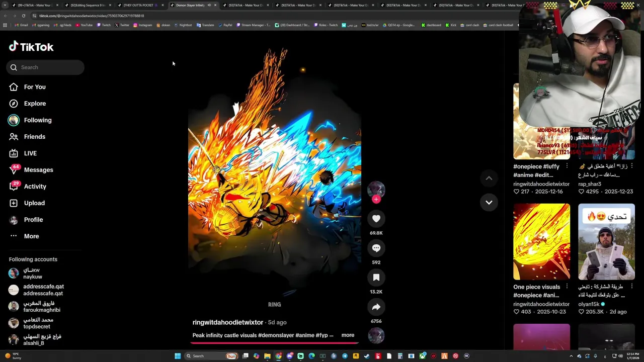
Task: Open options for rap_shar3 video
Action: pyautogui.click(x=632, y=166)
